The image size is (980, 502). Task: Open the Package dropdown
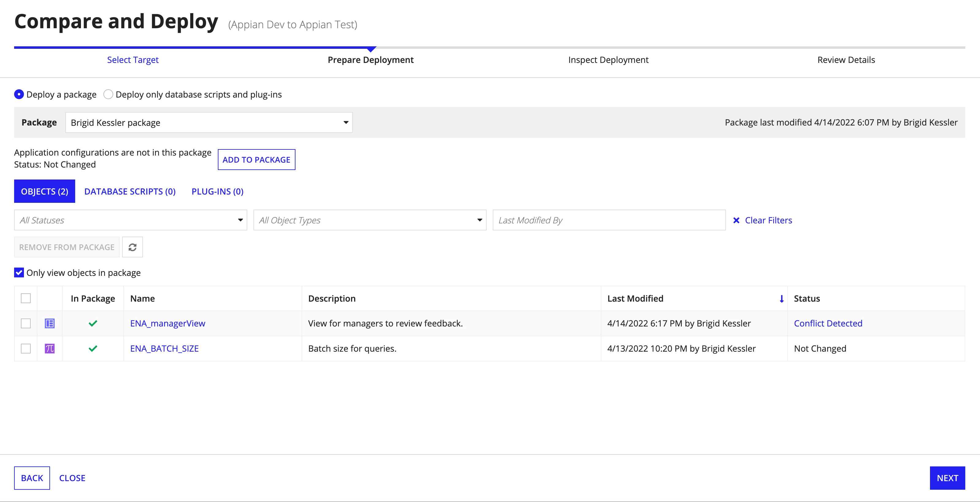coord(209,122)
